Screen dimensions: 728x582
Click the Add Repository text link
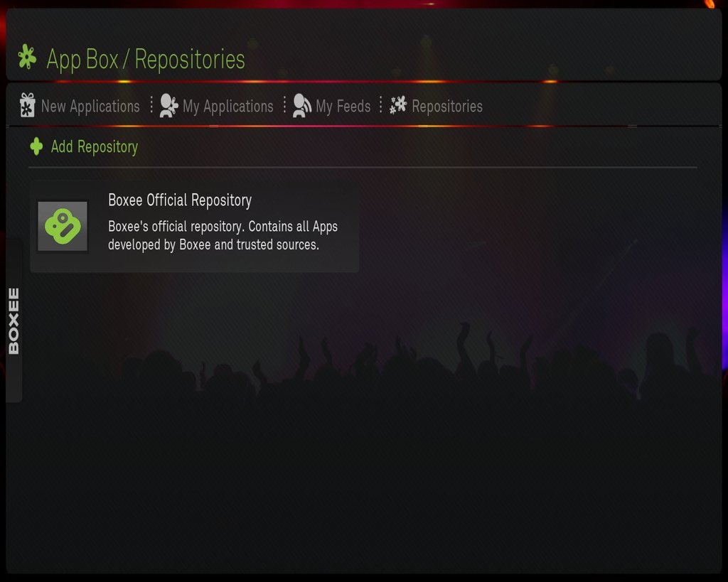[x=95, y=146]
